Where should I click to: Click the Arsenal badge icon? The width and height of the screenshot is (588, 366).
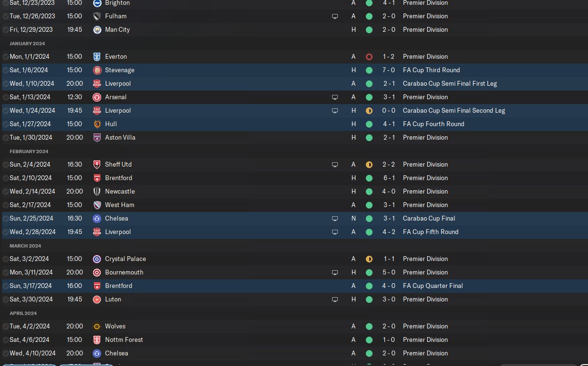pos(97,97)
